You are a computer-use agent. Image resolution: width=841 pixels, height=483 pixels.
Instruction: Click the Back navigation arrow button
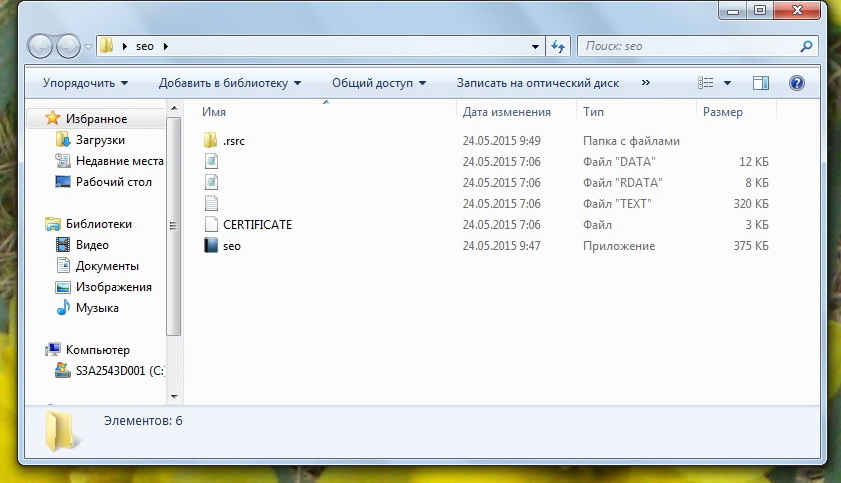[x=40, y=46]
